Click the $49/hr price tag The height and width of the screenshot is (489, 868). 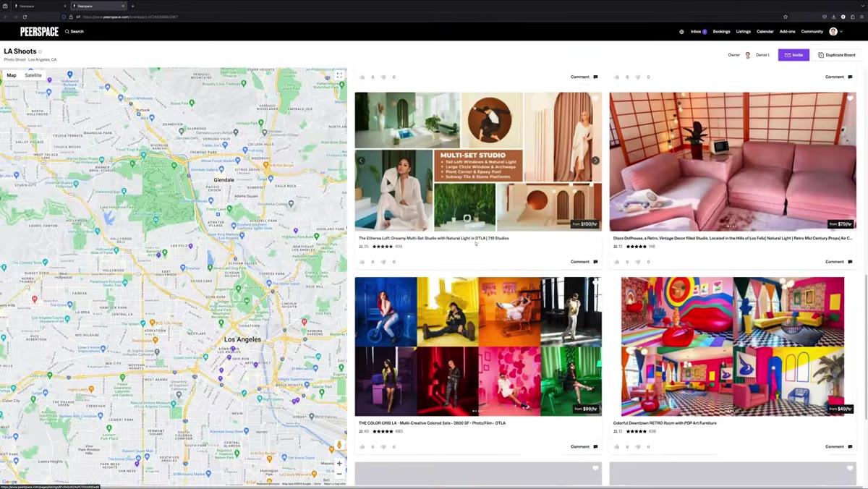coord(841,409)
